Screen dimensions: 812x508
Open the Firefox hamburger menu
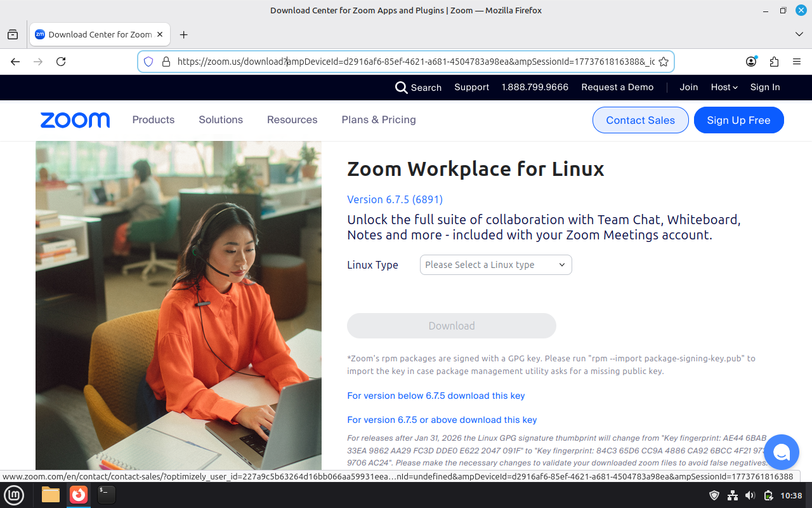(x=797, y=62)
